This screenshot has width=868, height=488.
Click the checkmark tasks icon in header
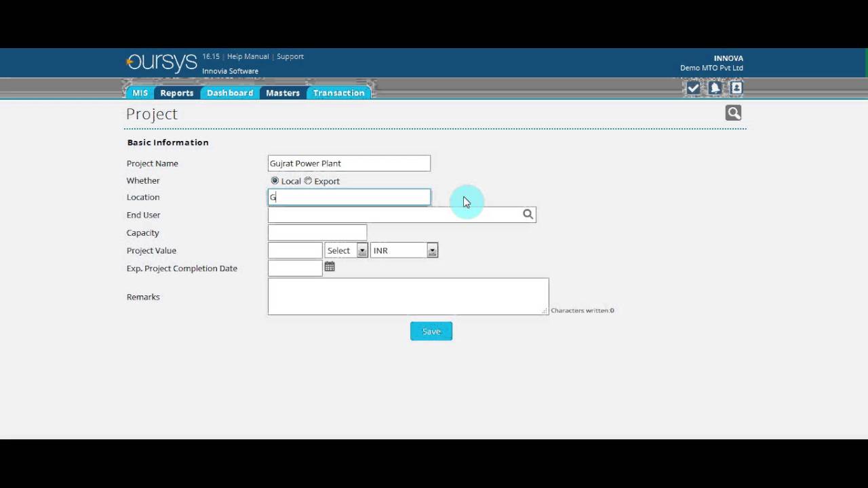(693, 88)
